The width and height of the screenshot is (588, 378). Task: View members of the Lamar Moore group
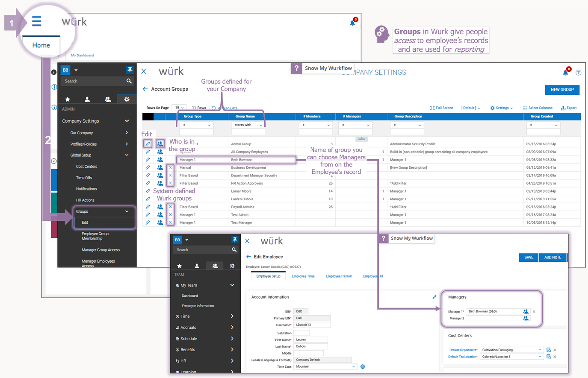160,191
